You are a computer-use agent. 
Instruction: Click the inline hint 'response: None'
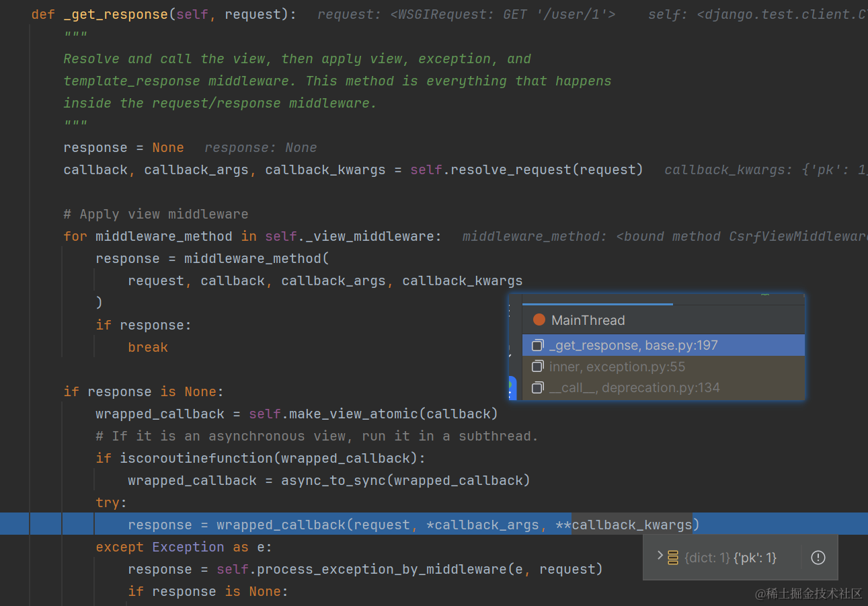(260, 147)
